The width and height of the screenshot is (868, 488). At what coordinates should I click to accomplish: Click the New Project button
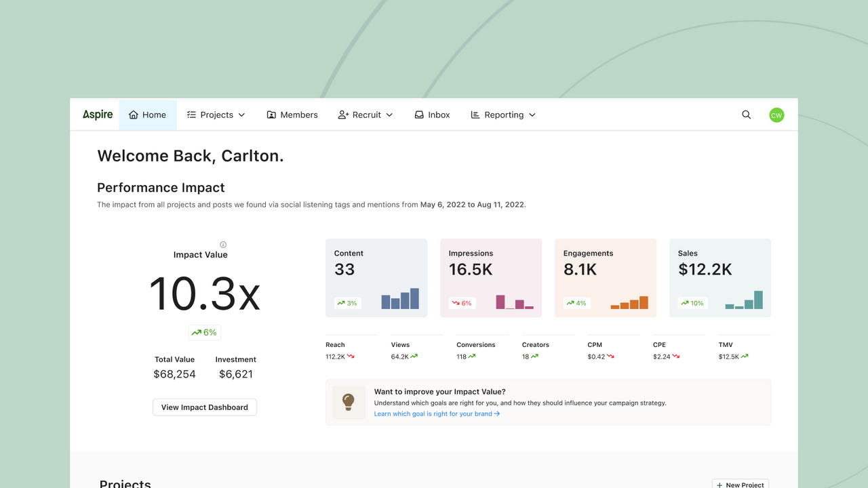(740, 484)
